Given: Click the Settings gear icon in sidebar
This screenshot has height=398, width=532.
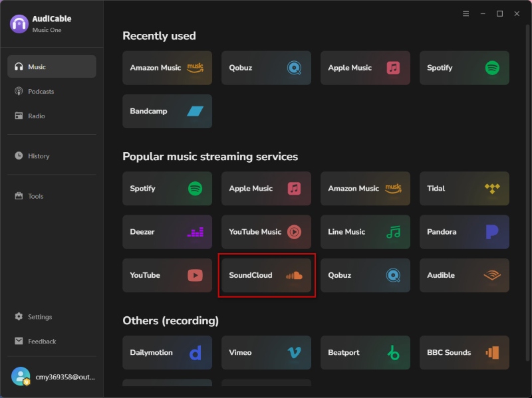Looking at the screenshot, I should click(x=19, y=316).
